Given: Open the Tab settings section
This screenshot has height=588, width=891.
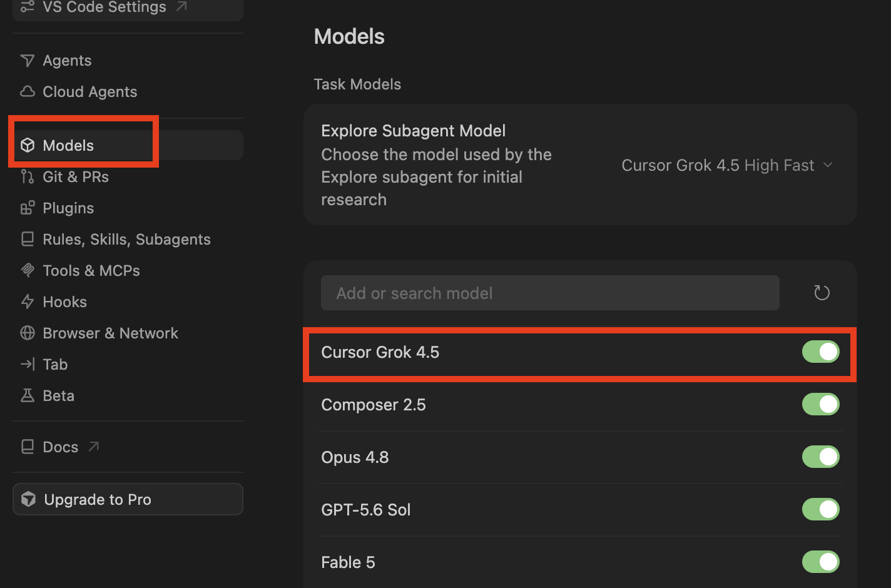Looking at the screenshot, I should (128, 365).
